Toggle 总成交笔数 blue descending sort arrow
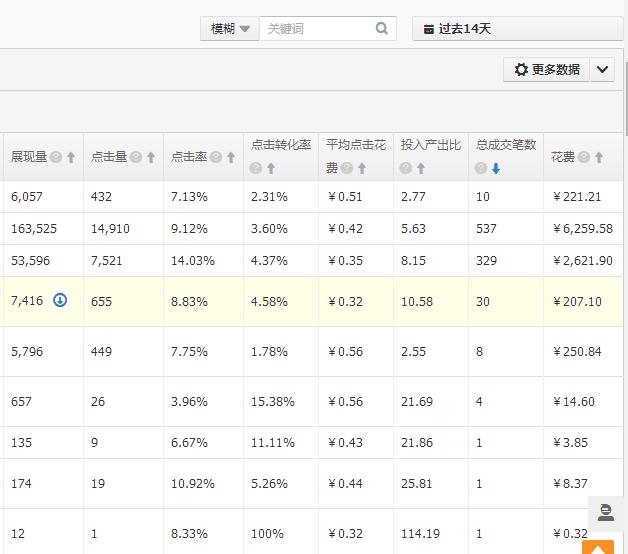This screenshot has width=628, height=554. pos(496,168)
